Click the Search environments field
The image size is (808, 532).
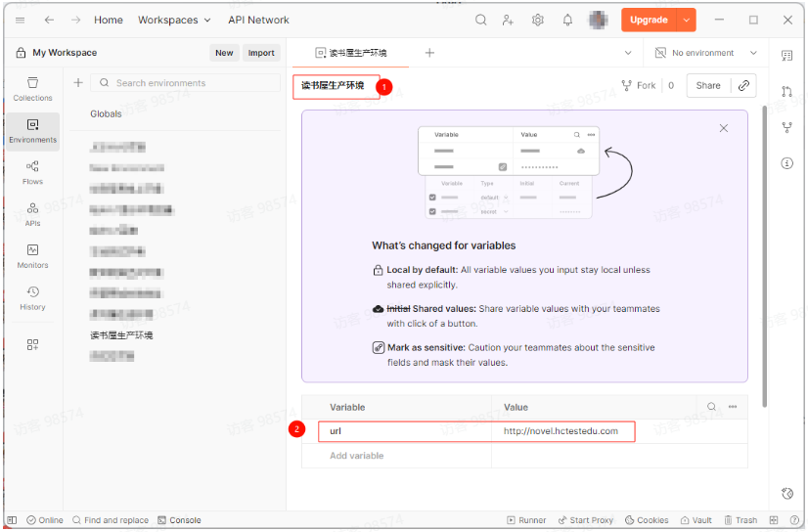pyautogui.click(x=186, y=83)
